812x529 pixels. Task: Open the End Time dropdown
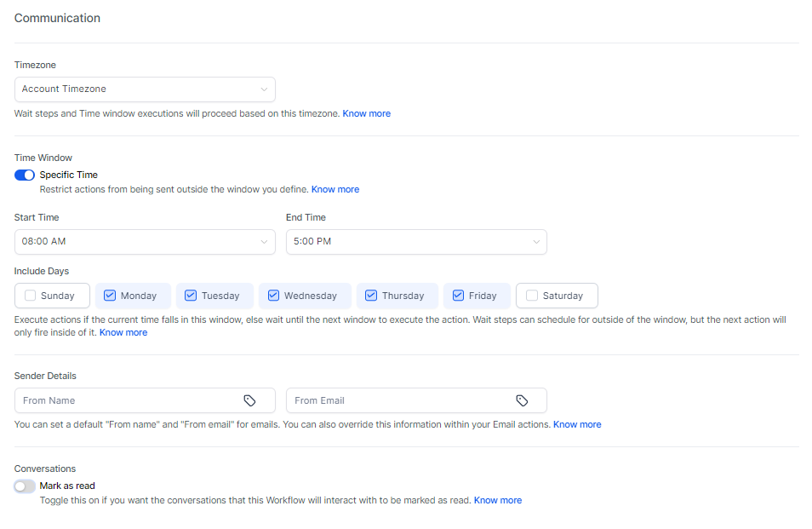coord(416,242)
